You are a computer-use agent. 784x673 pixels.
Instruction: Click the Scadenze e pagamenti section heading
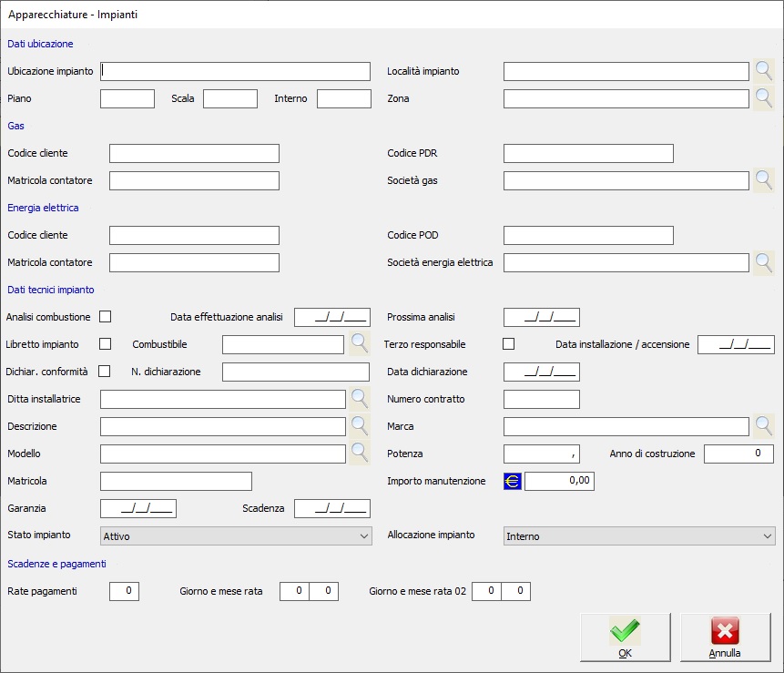coord(57,564)
